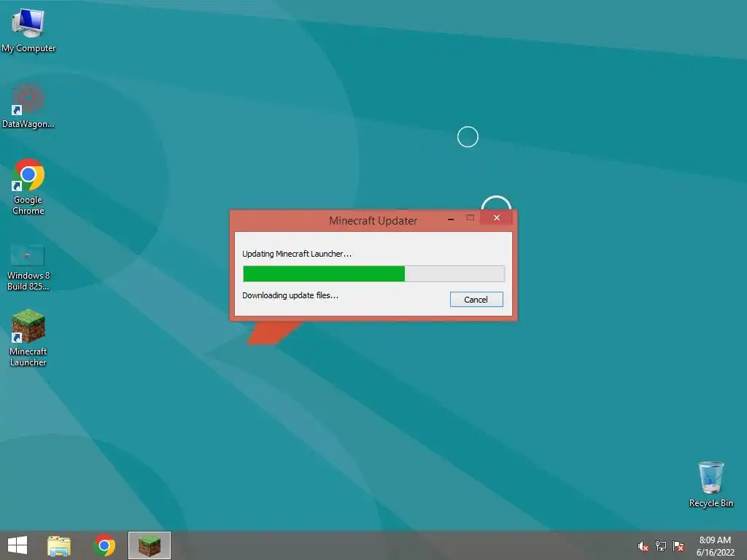Image resolution: width=747 pixels, height=560 pixels.
Task: Minimize the Minecraft Updater window
Action: pos(451,218)
